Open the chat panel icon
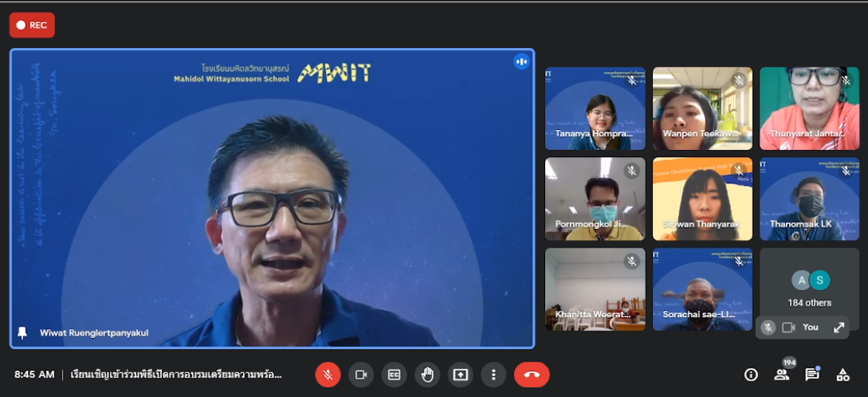This screenshot has width=868, height=397. (x=811, y=375)
